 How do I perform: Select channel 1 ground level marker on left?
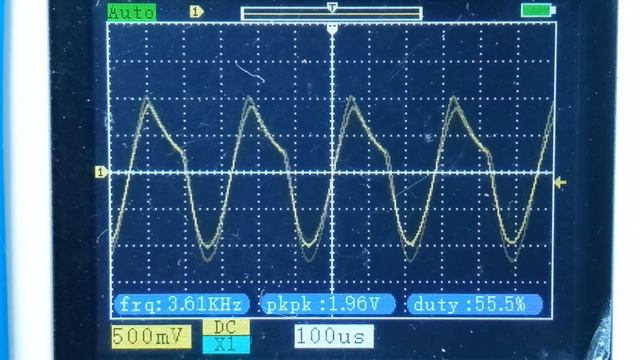point(101,172)
